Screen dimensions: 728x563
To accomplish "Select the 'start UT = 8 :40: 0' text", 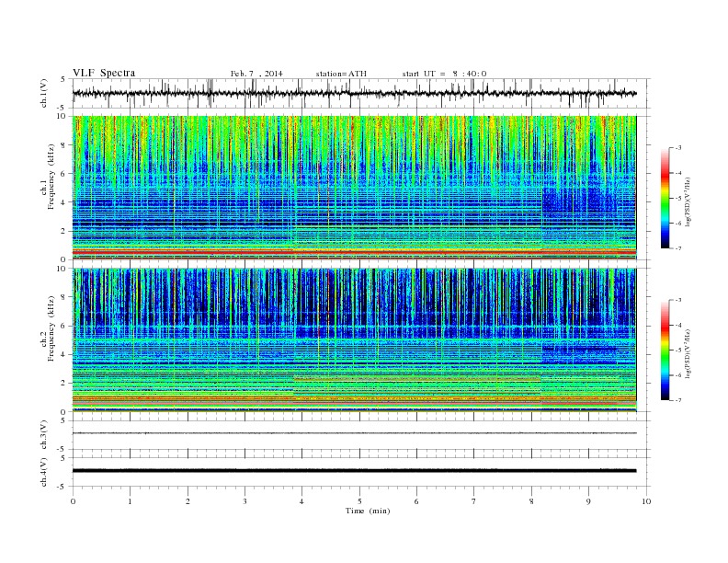I will click(444, 74).
